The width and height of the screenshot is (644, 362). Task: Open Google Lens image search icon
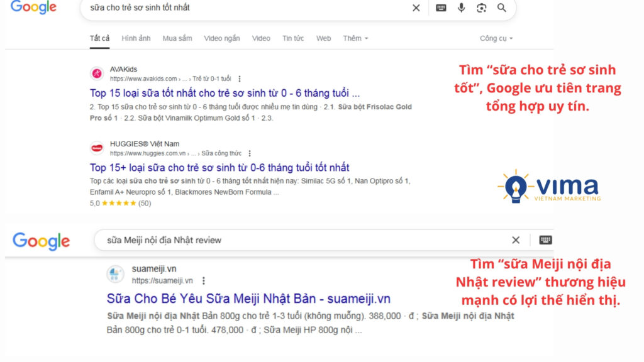click(x=481, y=8)
